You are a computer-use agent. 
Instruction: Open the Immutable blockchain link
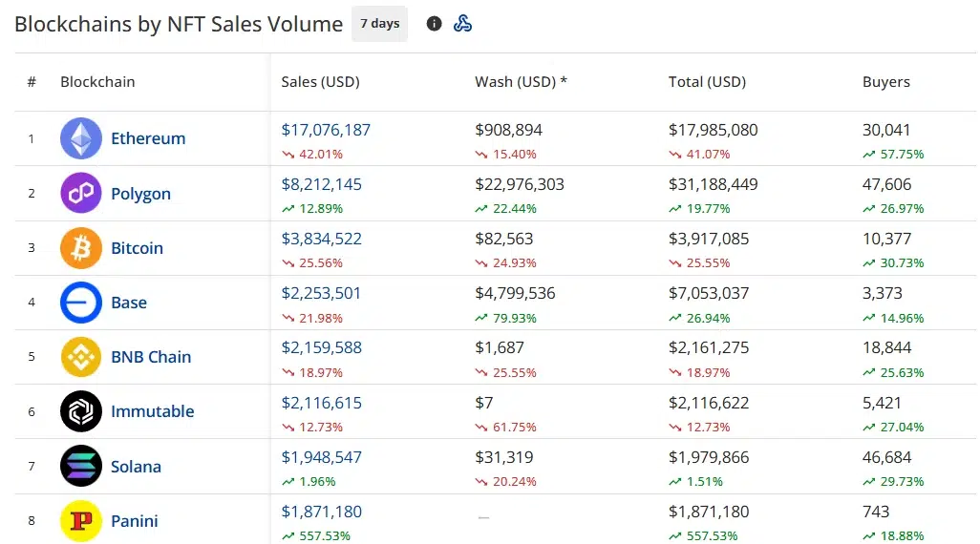click(x=153, y=411)
